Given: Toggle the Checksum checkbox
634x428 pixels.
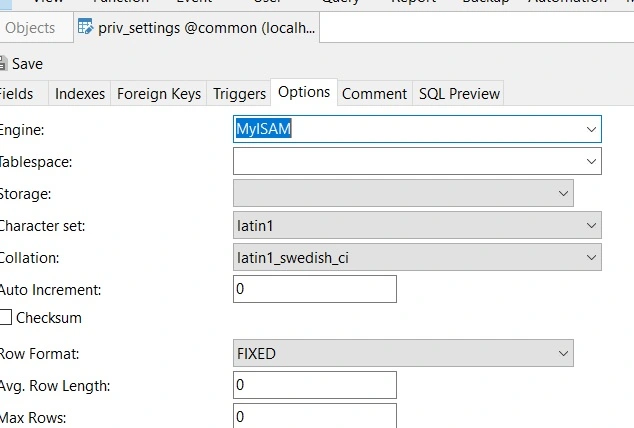Looking at the screenshot, I should pos(6,317).
